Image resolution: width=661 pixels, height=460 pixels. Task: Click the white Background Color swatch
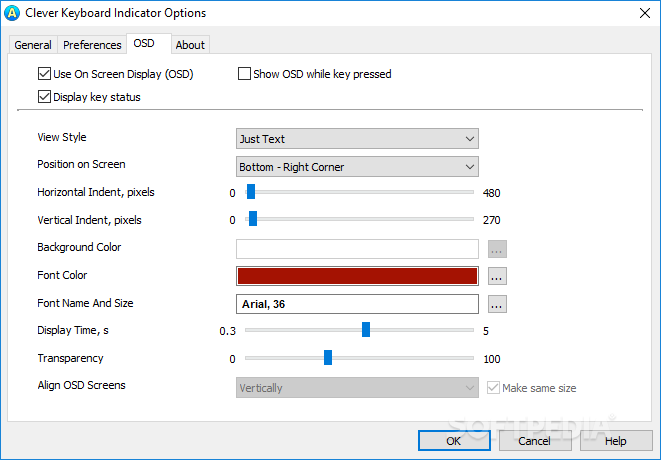point(357,249)
